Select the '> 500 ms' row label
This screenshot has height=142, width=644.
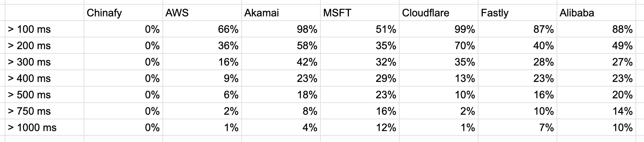(44, 95)
